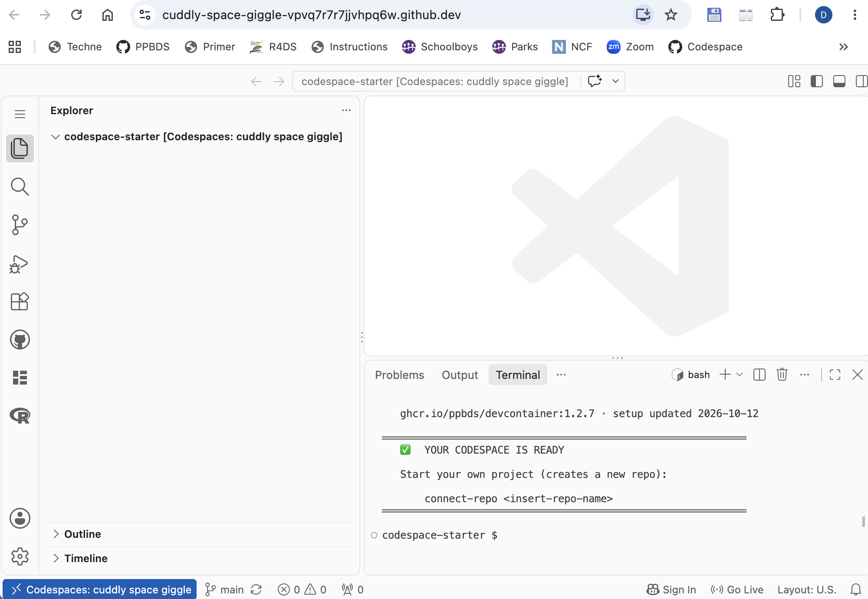Toggle bottom panel visibility

(x=839, y=81)
